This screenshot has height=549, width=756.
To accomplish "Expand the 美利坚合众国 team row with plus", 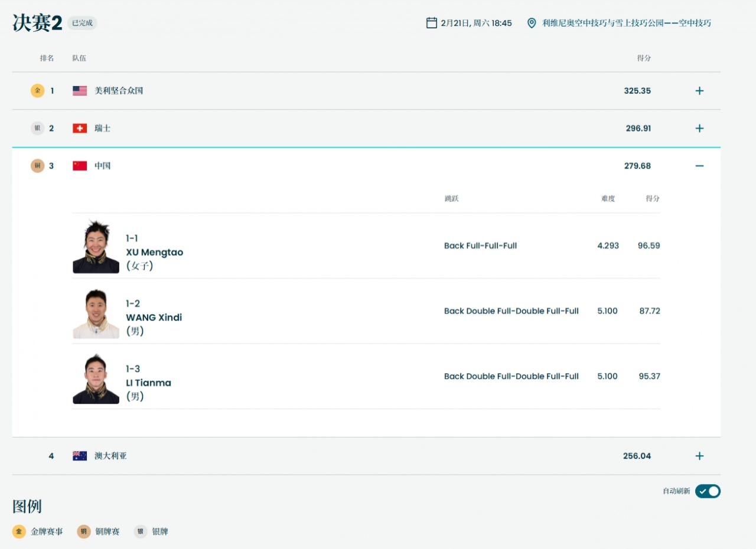I will point(699,91).
